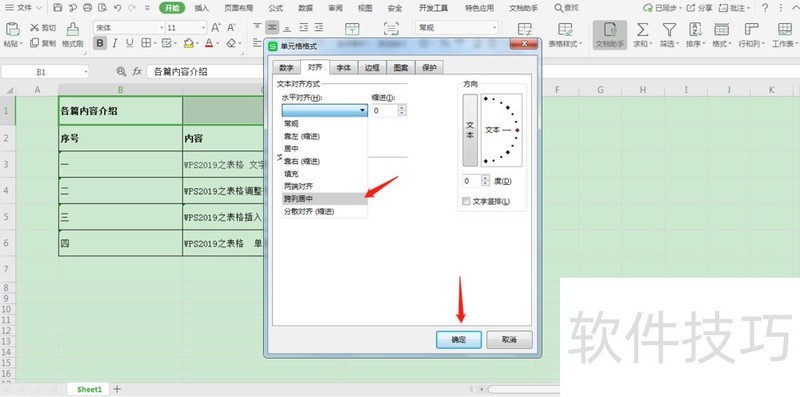
Task: Expand the font name 宋体 dropdown
Action: tap(162, 28)
